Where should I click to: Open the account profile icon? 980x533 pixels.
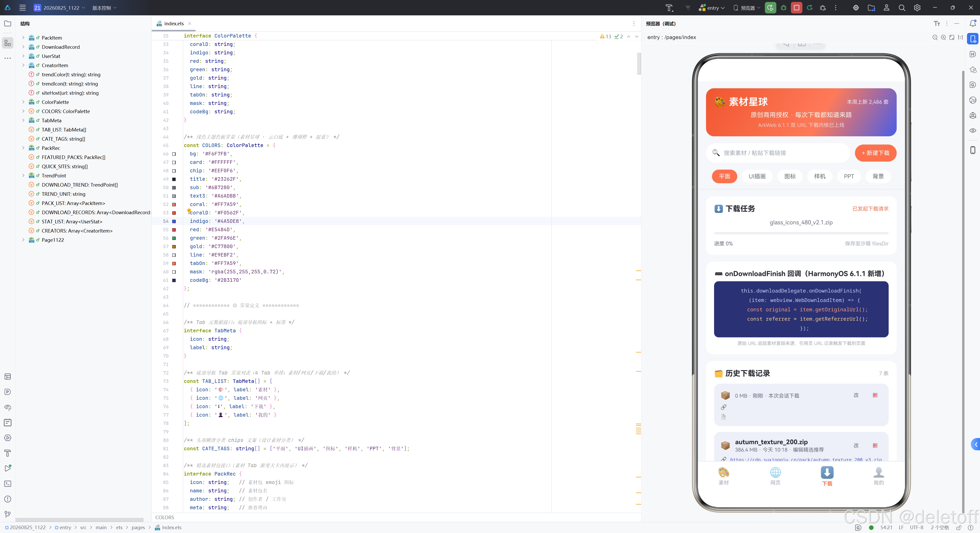point(886,8)
